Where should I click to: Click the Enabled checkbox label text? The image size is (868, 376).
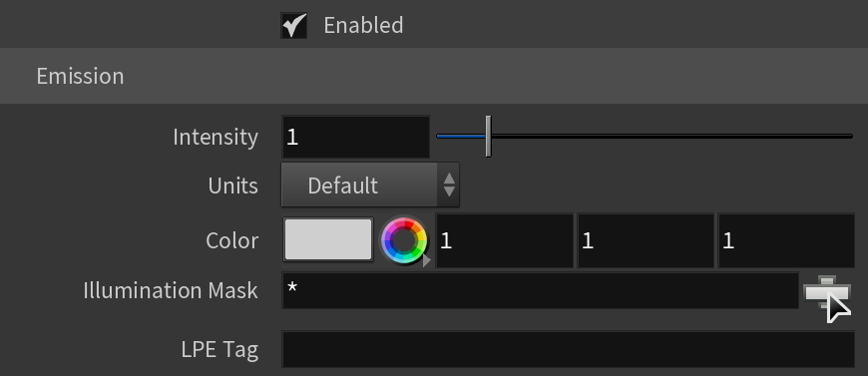pos(363,26)
